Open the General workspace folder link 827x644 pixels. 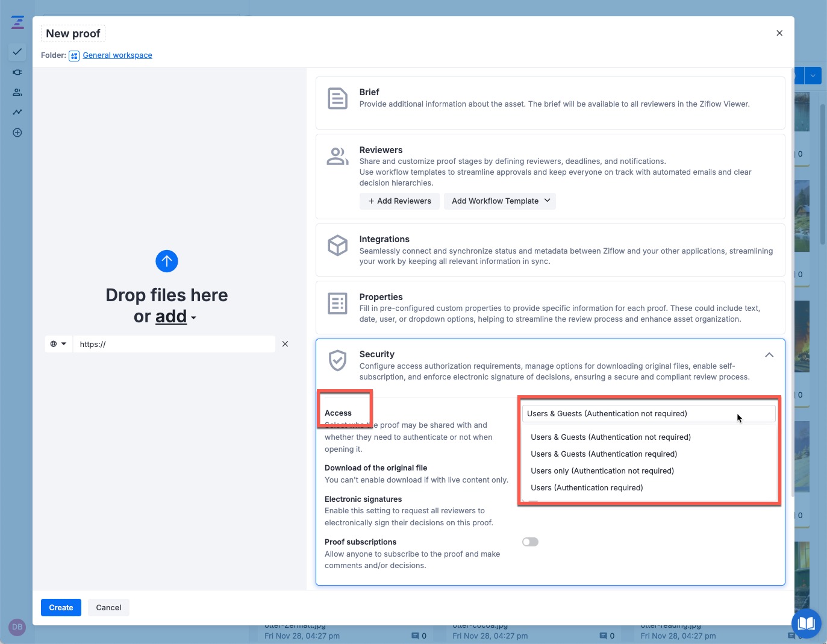117,55
